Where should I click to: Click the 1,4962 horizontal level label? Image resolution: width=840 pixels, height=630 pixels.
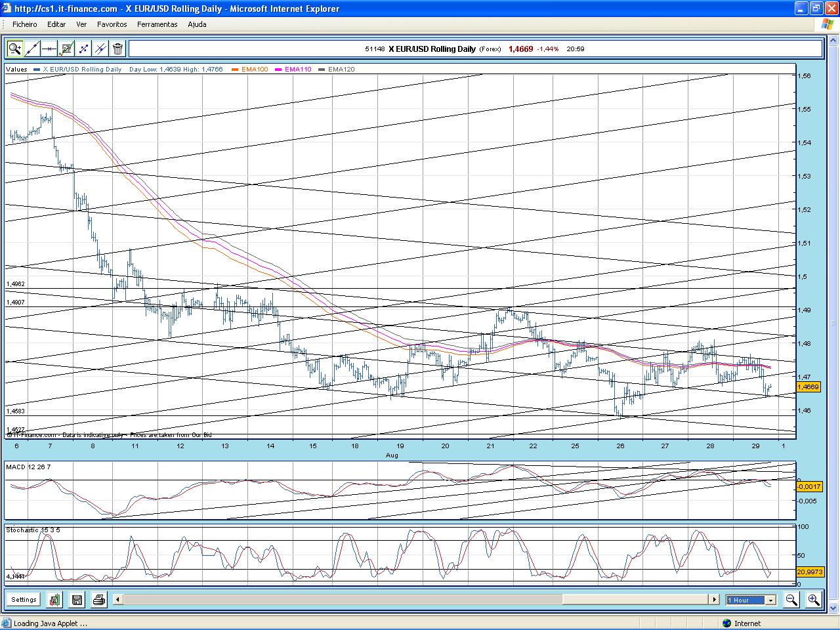point(16,284)
